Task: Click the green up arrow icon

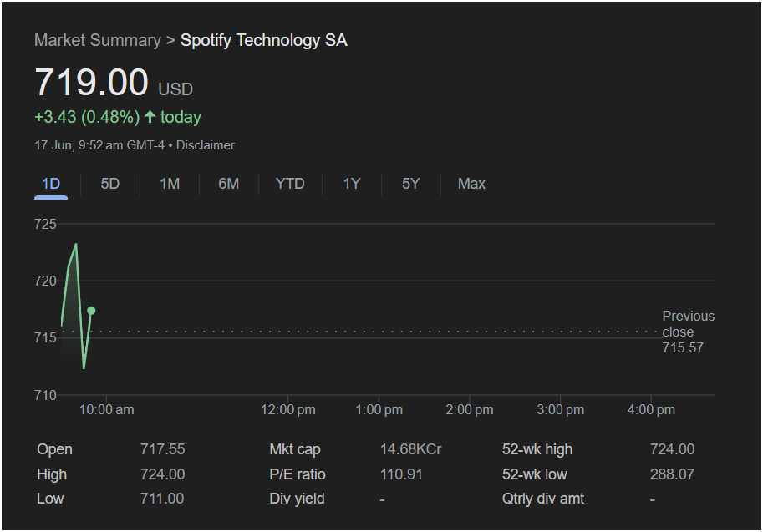Action: [150, 117]
